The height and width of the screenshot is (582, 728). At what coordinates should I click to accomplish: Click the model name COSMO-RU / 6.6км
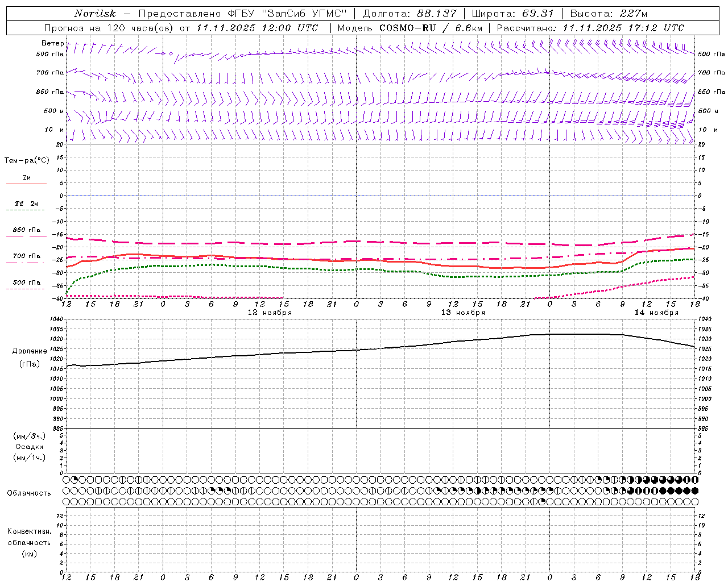pyautogui.click(x=431, y=28)
